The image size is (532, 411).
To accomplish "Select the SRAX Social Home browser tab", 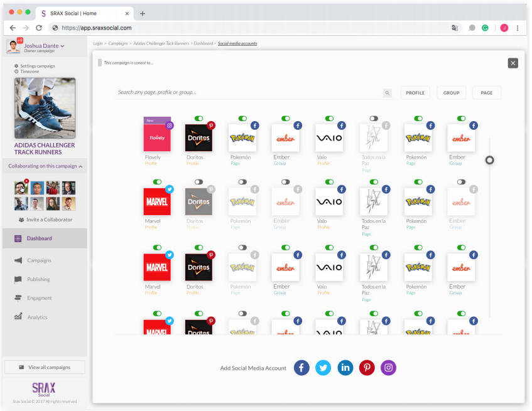I will point(84,14).
